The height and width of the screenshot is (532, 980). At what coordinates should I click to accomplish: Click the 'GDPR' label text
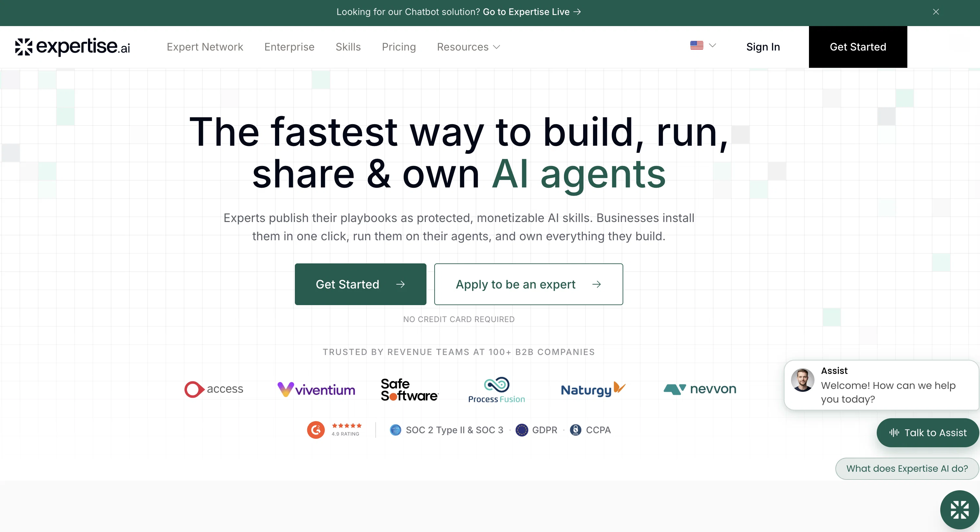544,430
